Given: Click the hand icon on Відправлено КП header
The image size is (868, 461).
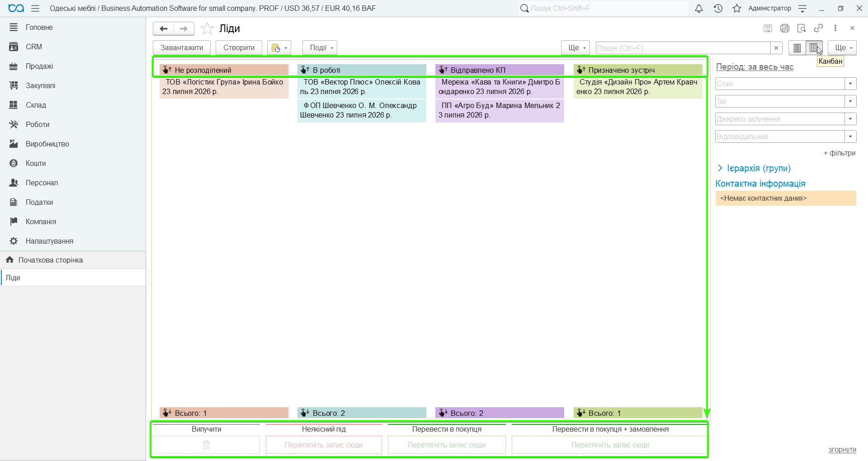Looking at the screenshot, I should tap(443, 70).
